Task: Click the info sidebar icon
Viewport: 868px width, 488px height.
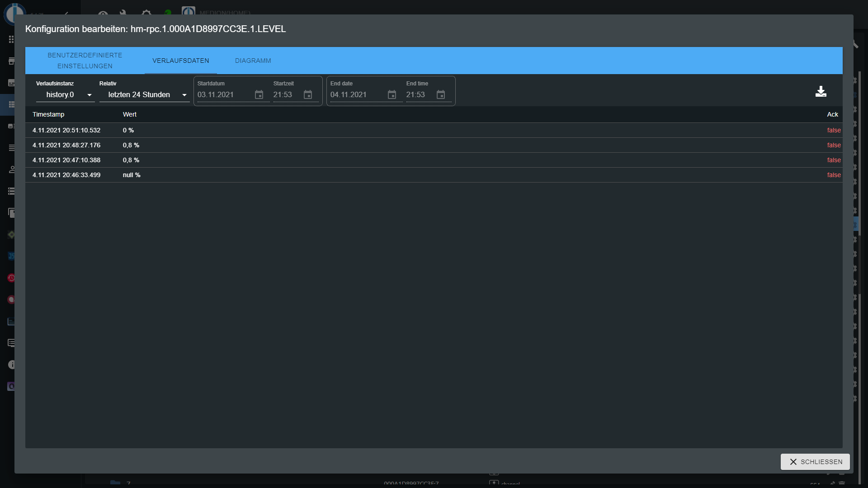Action: (x=11, y=365)
